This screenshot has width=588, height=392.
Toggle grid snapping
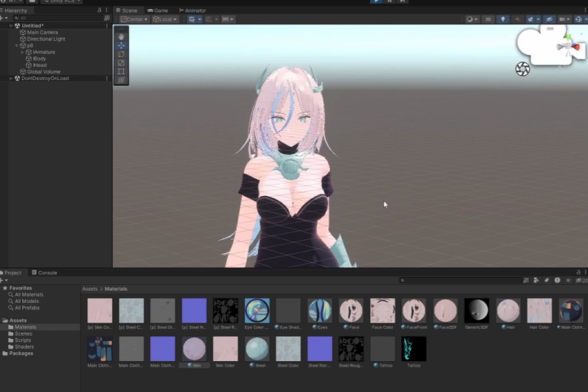tap(209, 19)
